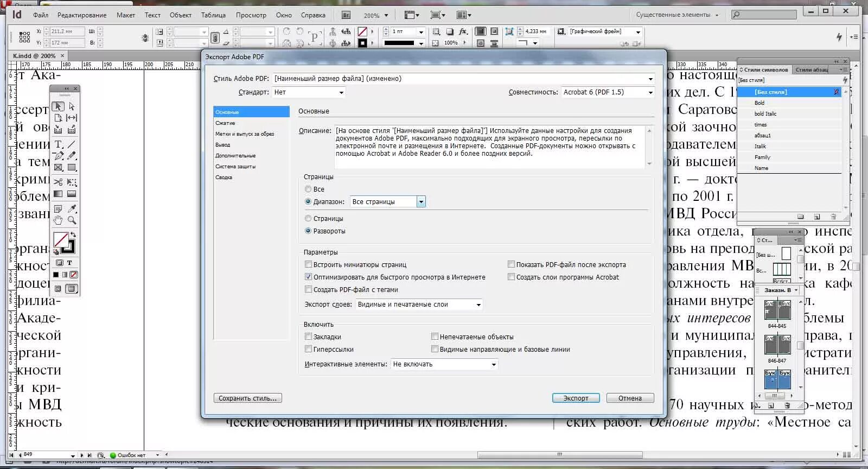Select the Gap tool

(x=72, y=118)
